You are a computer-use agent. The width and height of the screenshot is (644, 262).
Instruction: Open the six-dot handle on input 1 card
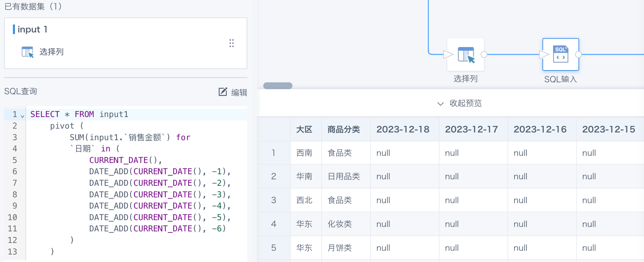pyautogui.click(x=231, y=43)
